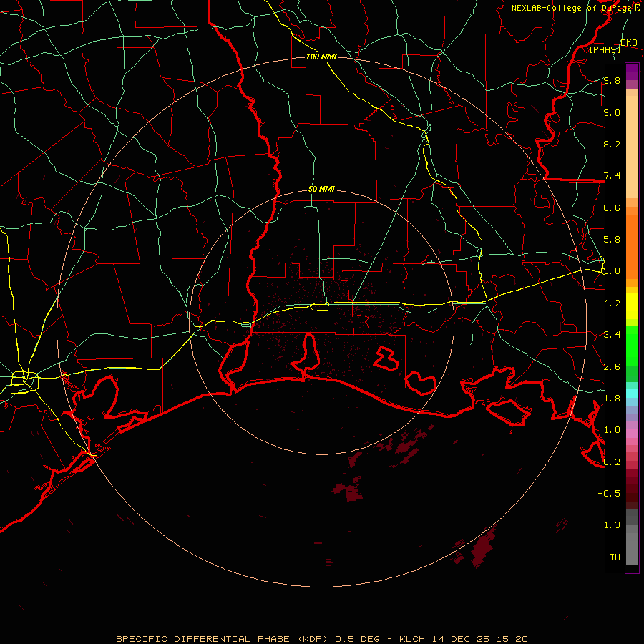The height and width of the screenshot is (644, 644).
Task: Click the 100 NMI range ring label
Action: tap(321, 57)
